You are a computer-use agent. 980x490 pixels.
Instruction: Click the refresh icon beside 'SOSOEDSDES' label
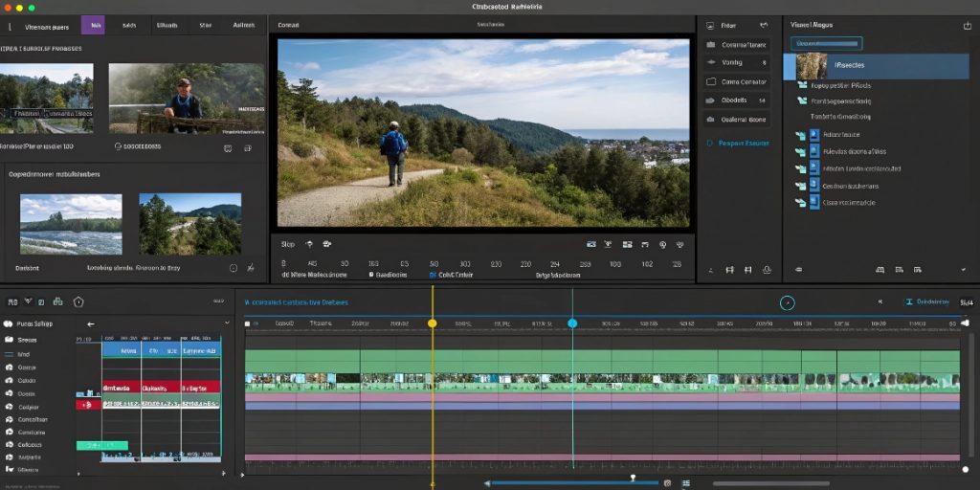pos(118,146)
